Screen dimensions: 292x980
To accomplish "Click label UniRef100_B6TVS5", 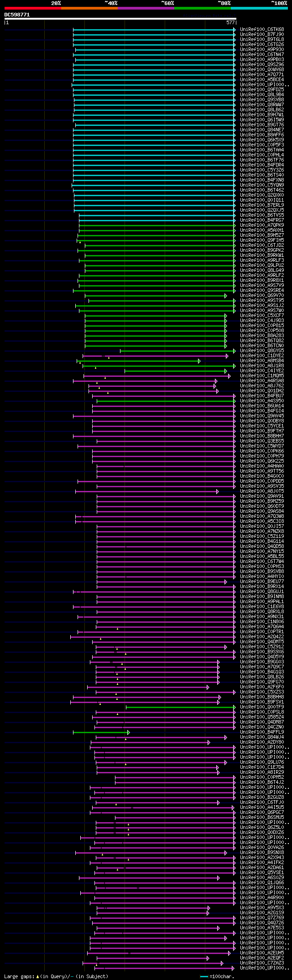I will point(262,215).
